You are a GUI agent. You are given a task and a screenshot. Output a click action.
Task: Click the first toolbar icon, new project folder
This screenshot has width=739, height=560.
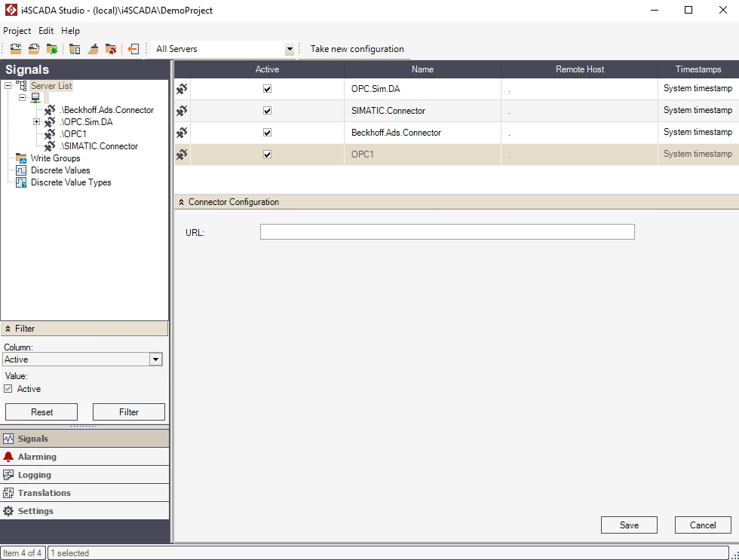[x=15, y=49]
